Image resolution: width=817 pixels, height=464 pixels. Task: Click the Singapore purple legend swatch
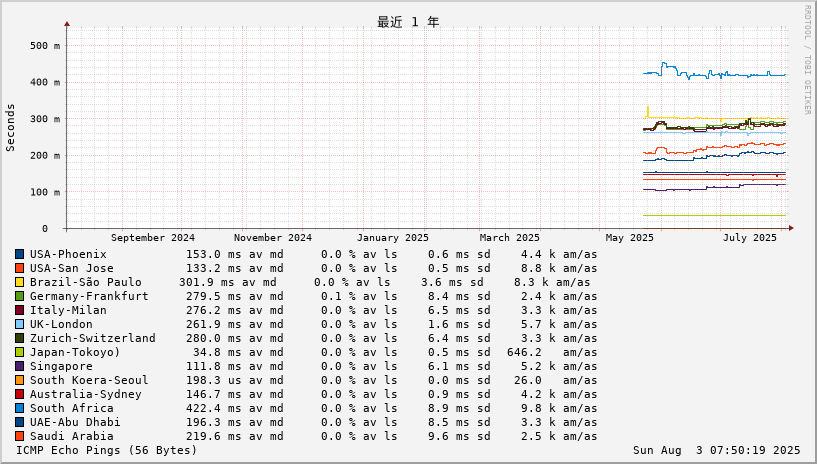(19, 367)
